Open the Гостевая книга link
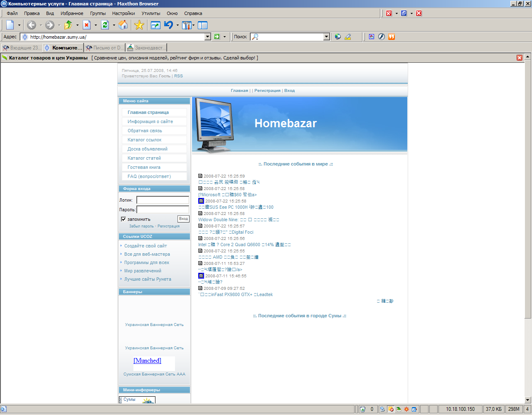Image resolution: width=532 pixels, height=415 pixels. (144, 167)
